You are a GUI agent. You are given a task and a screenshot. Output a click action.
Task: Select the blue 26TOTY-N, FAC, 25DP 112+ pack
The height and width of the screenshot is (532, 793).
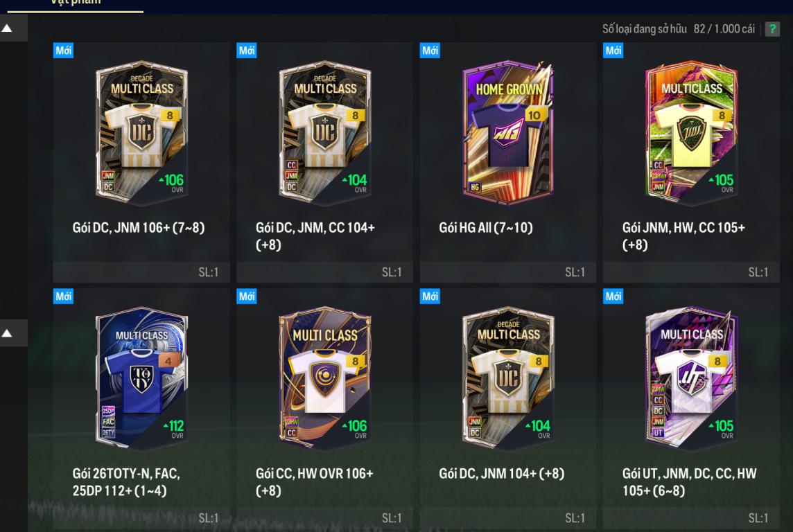141,408
